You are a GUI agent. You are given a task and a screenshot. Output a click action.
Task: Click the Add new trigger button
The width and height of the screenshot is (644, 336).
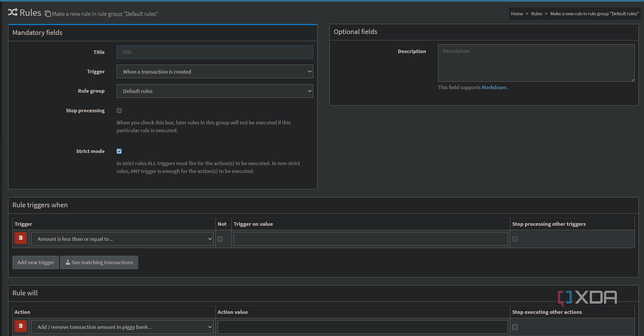[x=36, y=262]
